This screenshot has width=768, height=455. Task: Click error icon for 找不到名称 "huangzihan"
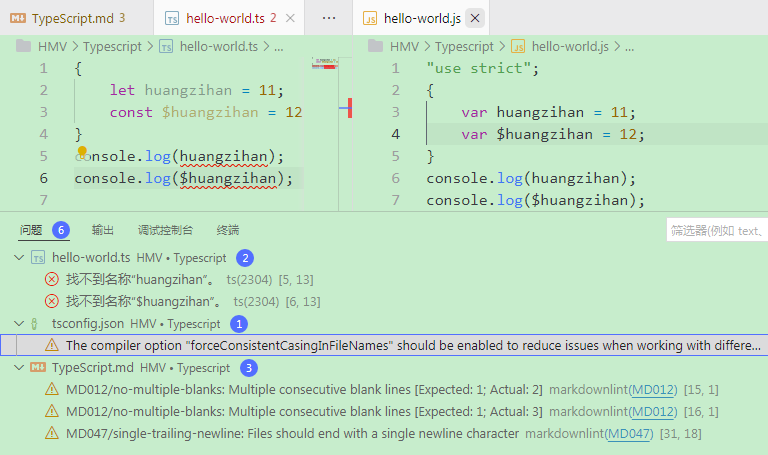pos(51,279)
